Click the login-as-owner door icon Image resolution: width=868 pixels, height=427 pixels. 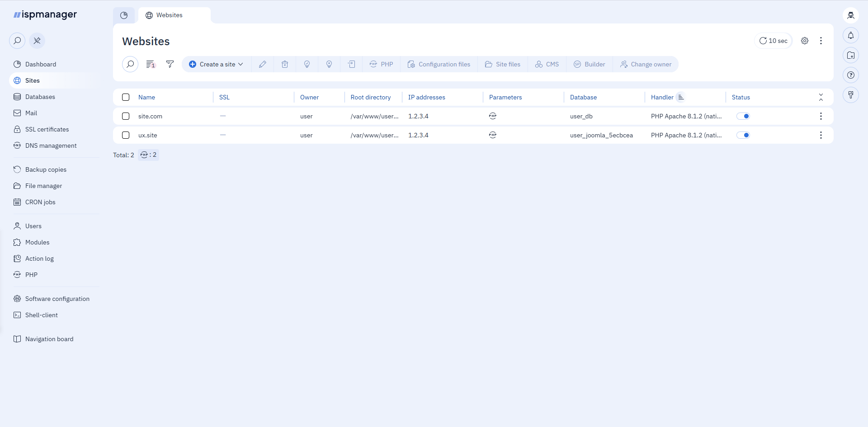(351, 64)
